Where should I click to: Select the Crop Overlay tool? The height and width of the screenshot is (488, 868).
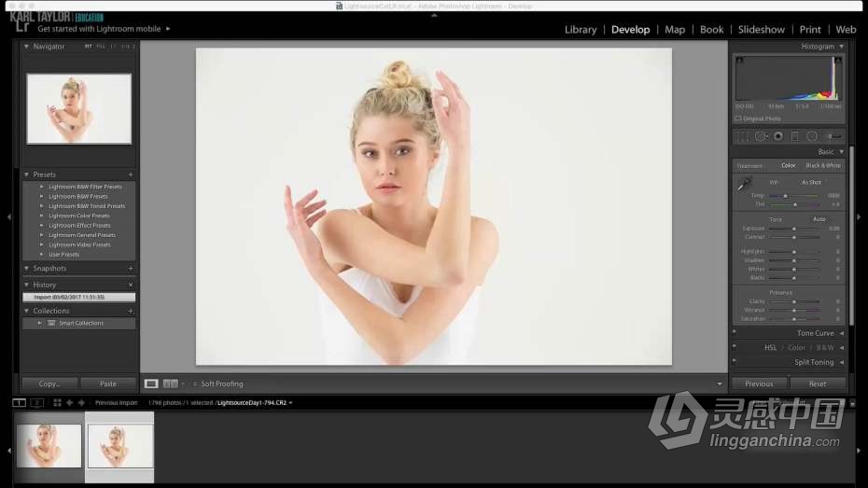(743, 136)
